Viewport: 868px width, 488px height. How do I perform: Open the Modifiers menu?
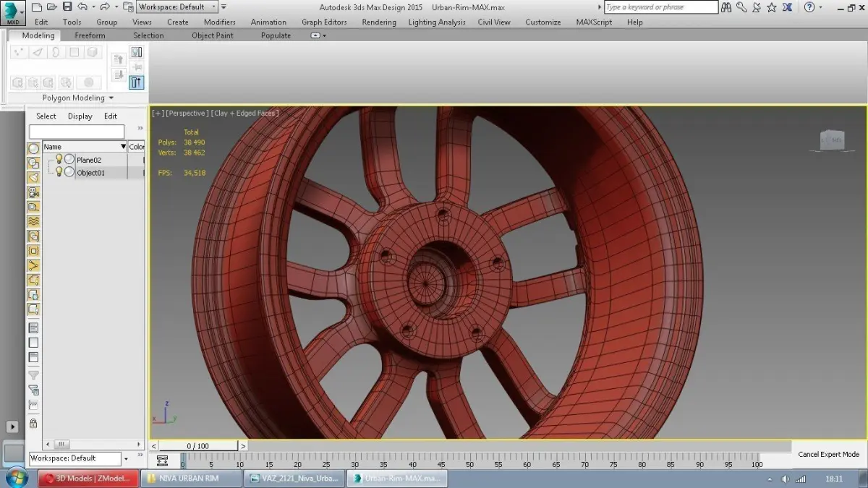point(220,22)
